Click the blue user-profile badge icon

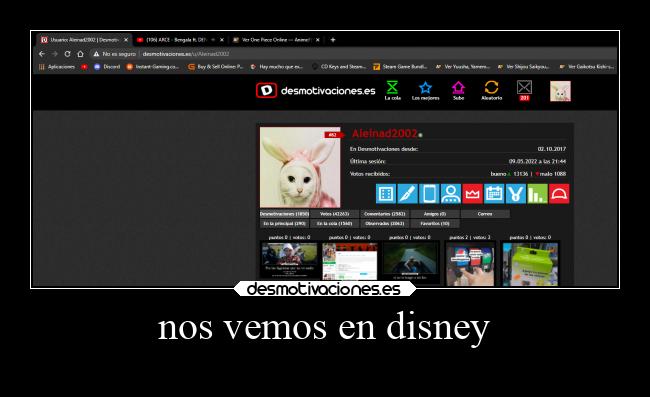[451, 194]
